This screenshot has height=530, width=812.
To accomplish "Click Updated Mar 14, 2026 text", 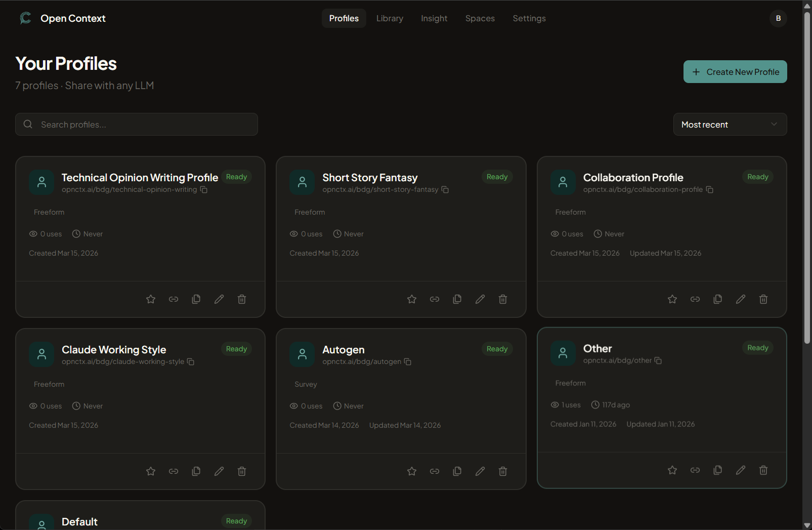I will 405,425.
